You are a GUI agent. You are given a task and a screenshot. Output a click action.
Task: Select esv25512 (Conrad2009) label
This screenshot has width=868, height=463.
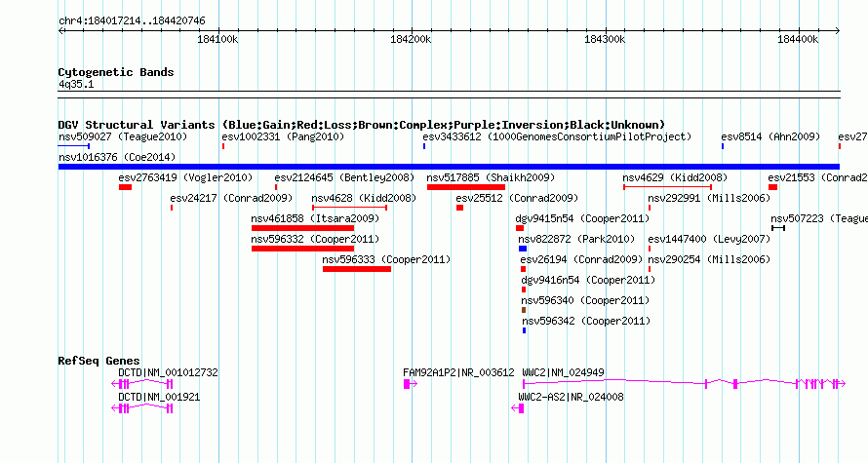point(517,198)
